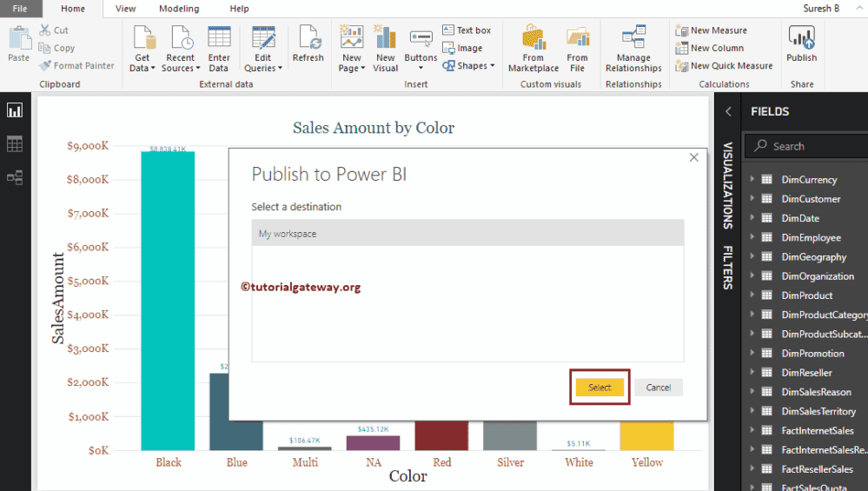Expand the DimGeography table
868x491 pixels.
pos(752,256)
